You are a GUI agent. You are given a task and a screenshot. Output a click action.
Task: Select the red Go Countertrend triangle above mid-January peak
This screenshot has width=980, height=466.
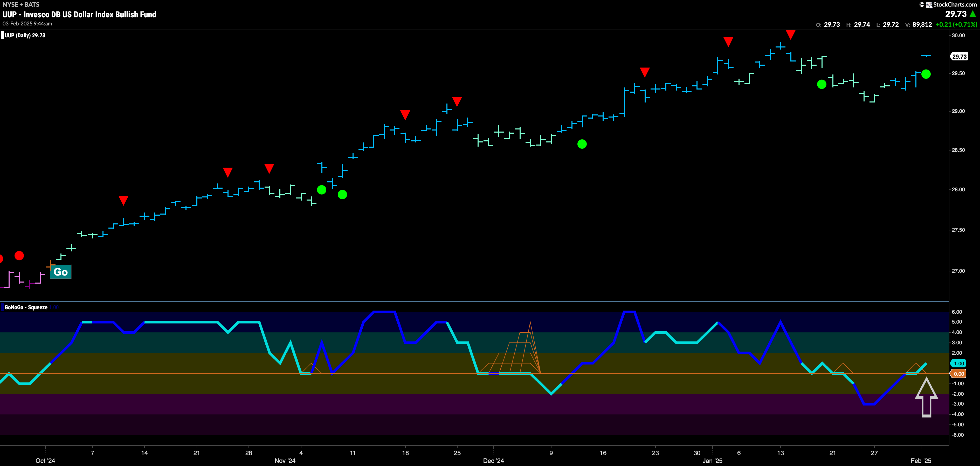tap(791, 35)
